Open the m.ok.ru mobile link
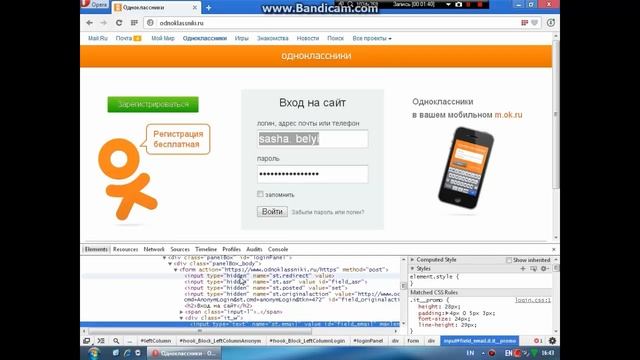640x360 pixels. click(509, 115)
